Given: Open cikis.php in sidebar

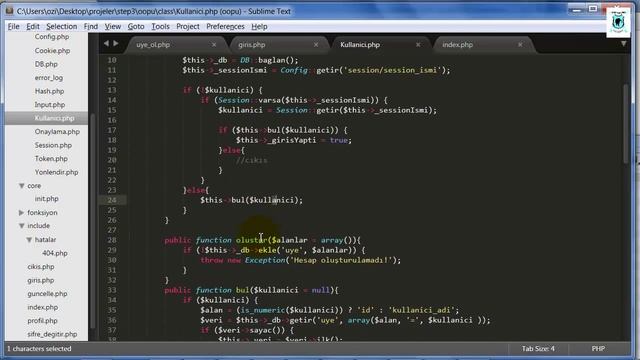Looking at the screenshot, I should tap(41, 267).
